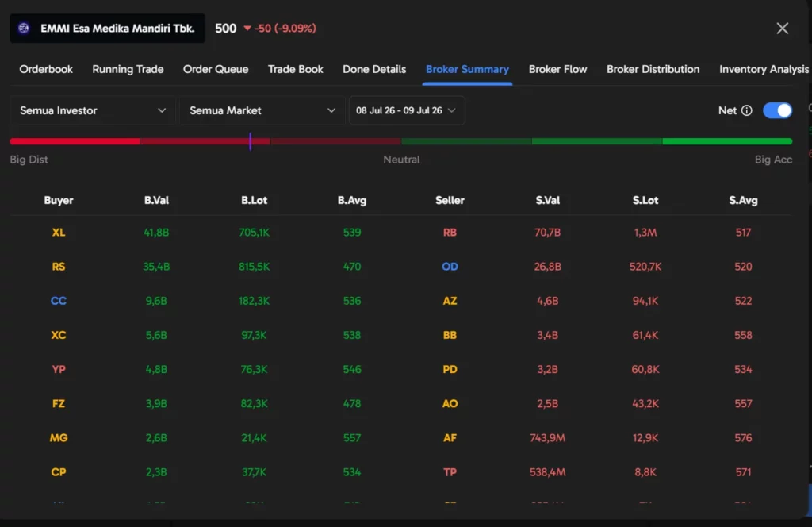Click the sell value 70,7B
812x527 pixels.
[547, 233]
